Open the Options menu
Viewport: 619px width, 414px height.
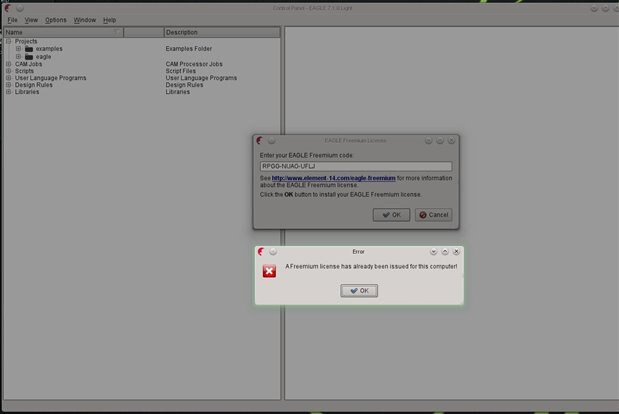tap(56, 20)
